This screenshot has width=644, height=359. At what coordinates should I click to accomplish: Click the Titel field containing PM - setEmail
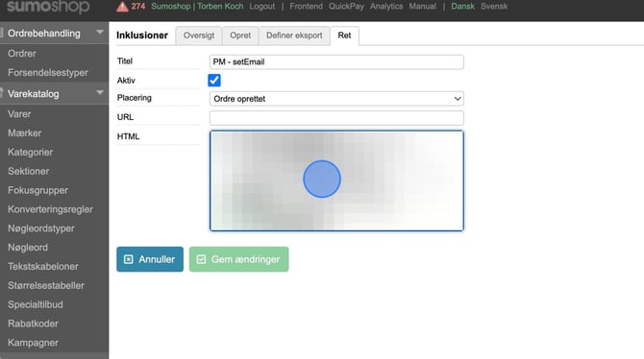coord(336,62)
